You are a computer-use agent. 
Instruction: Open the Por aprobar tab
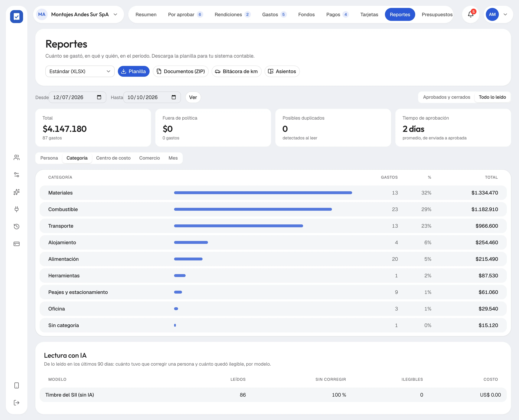185,15
